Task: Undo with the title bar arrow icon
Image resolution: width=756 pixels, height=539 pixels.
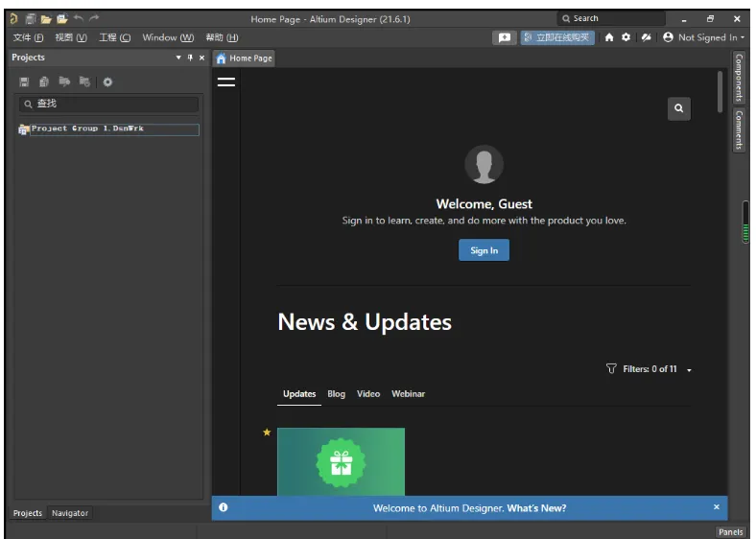Action: pyautogui.click(x=79, y=18)
